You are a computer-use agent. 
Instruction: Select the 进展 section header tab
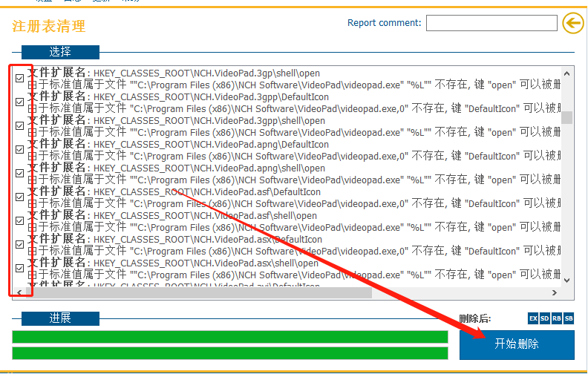click(60, 318)
